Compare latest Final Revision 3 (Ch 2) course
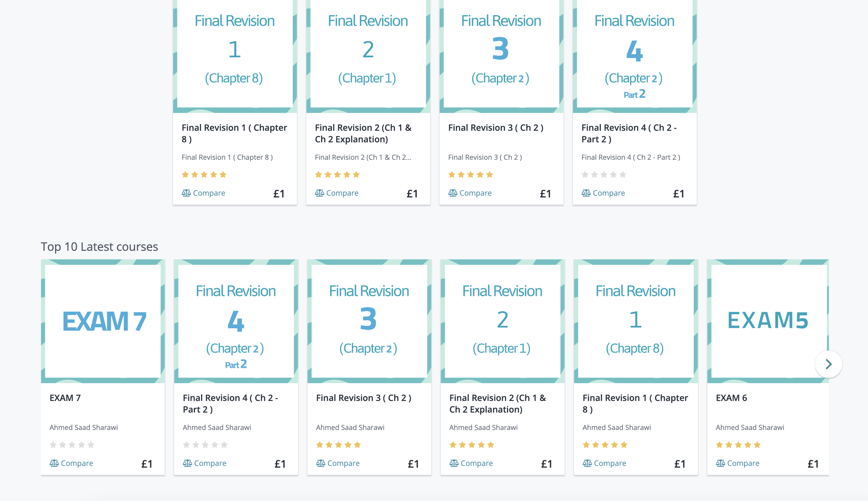Image resolution: width=868 pixels, height=501 pixels. pos(338,463)
